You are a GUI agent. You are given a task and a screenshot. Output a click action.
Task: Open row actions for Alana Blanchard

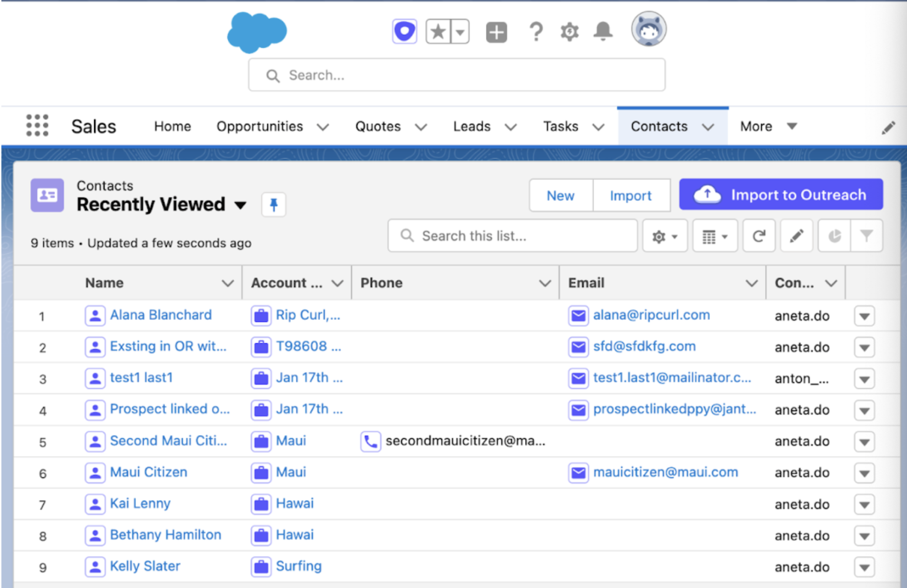point(864,316)
